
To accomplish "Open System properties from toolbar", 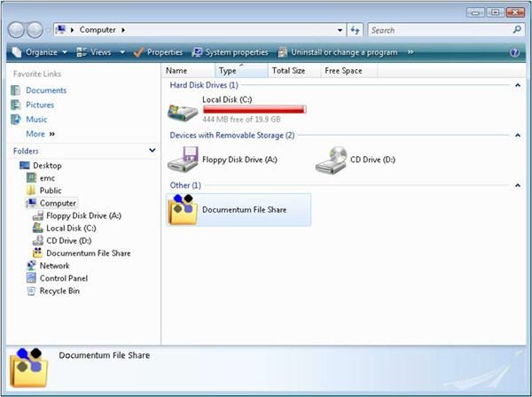I will pos(230,52).
